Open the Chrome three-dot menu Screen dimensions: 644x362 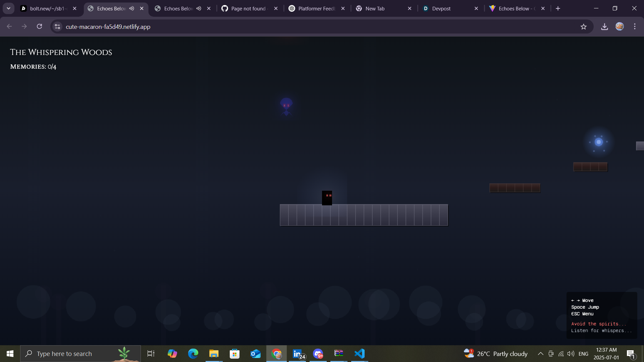point(635,26)
